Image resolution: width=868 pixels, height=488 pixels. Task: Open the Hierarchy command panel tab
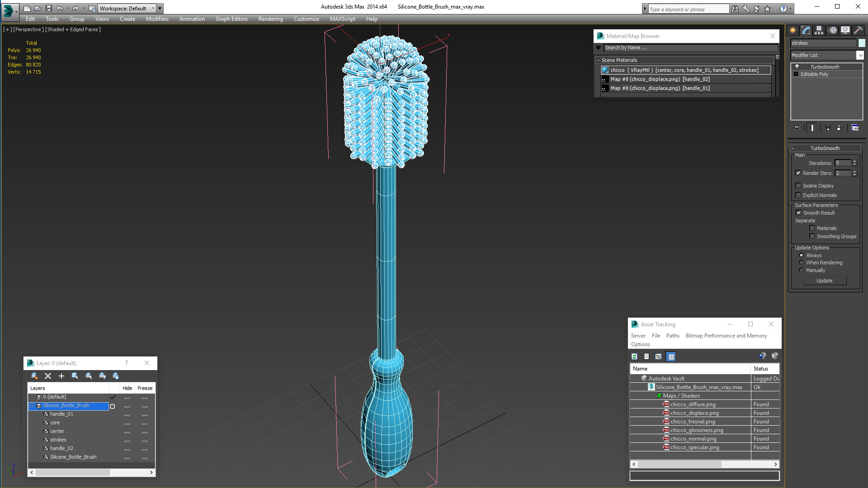tap(819, 30)
